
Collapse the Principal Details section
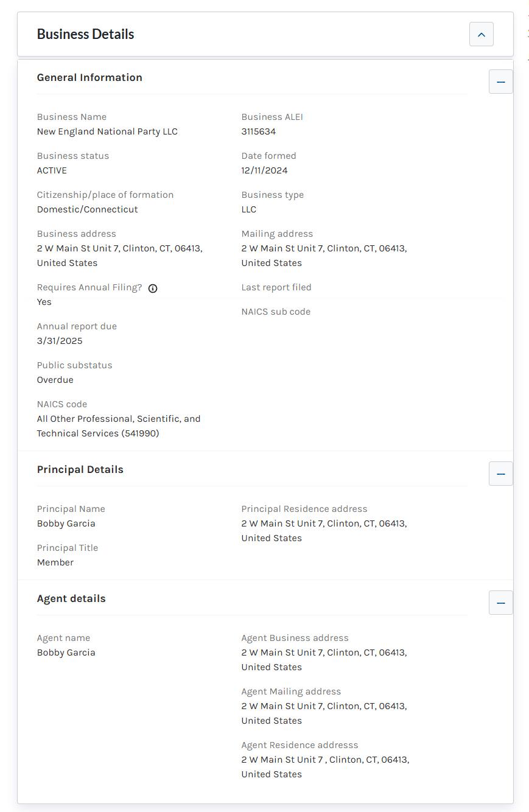tap(500, 474)
